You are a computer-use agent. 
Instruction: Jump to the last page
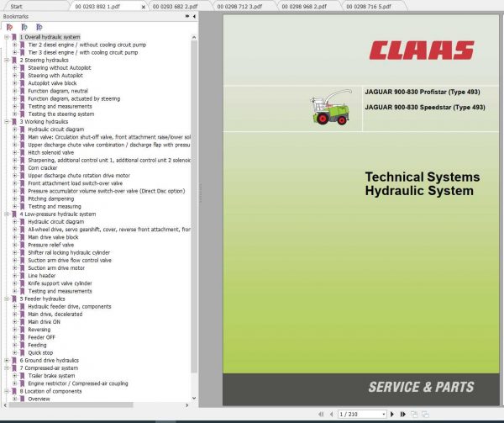[x=402, y=415]
